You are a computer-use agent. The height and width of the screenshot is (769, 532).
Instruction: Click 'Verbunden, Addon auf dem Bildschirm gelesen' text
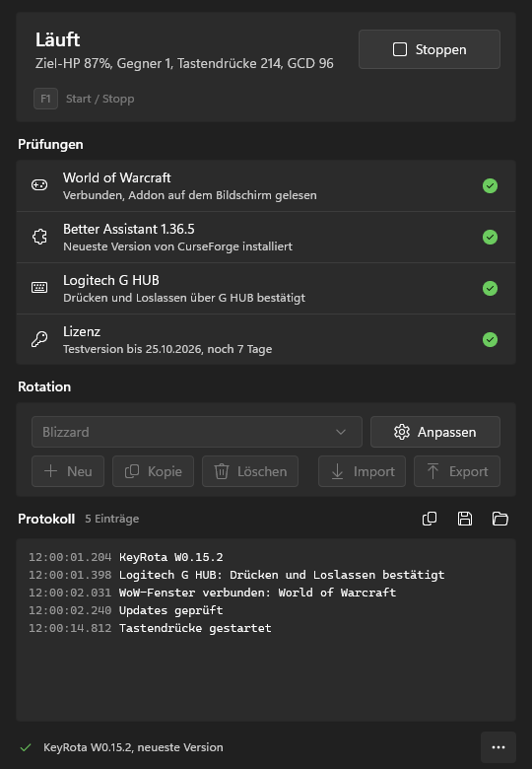point(190,195)
